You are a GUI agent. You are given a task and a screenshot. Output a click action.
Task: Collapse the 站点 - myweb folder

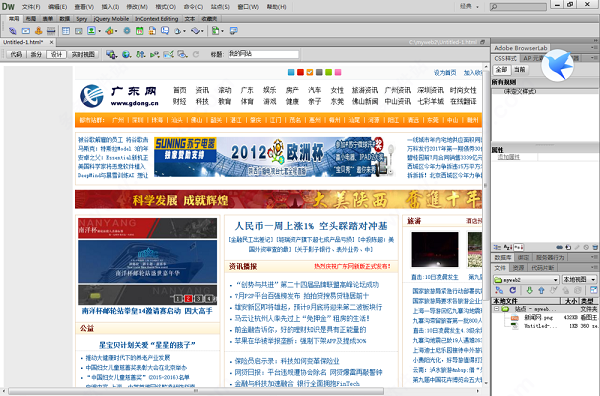[497, 309]
